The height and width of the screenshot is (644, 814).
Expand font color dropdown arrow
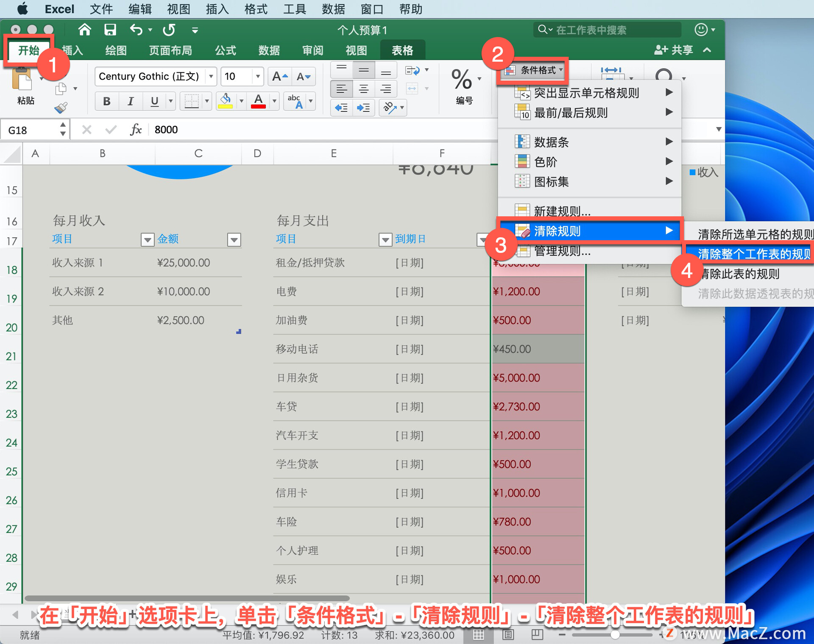274,101
